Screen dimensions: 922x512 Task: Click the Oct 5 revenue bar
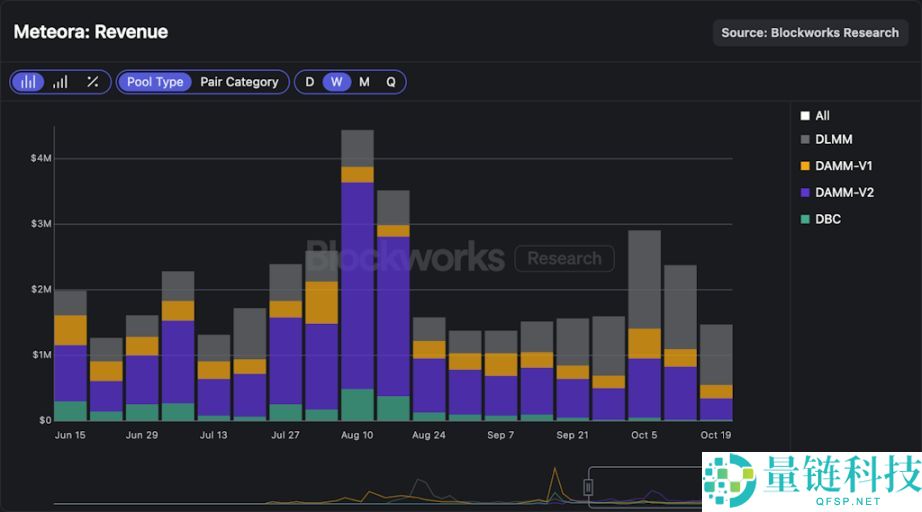644,330
